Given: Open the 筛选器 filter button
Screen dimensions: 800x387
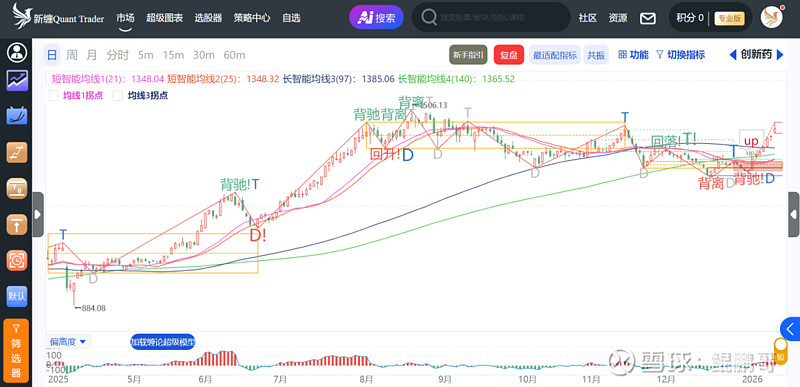Looking at the screenshot, I should pos(16,352).
